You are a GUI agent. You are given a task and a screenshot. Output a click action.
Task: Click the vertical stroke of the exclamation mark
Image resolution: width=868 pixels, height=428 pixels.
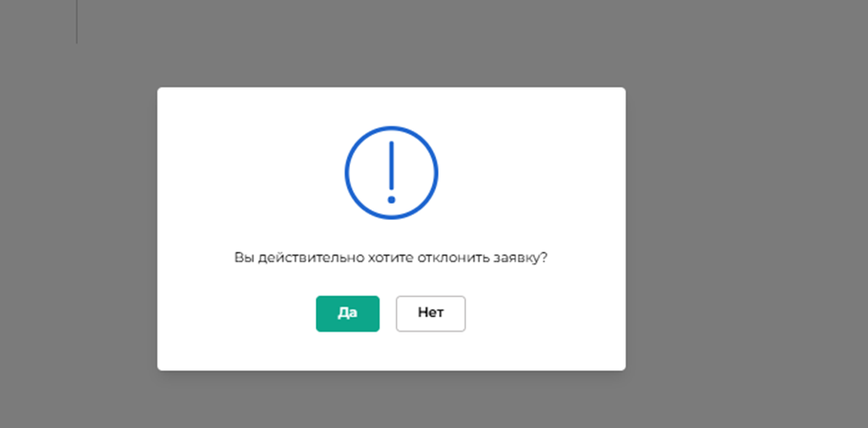pyautogui.click(x=391, y=165)
